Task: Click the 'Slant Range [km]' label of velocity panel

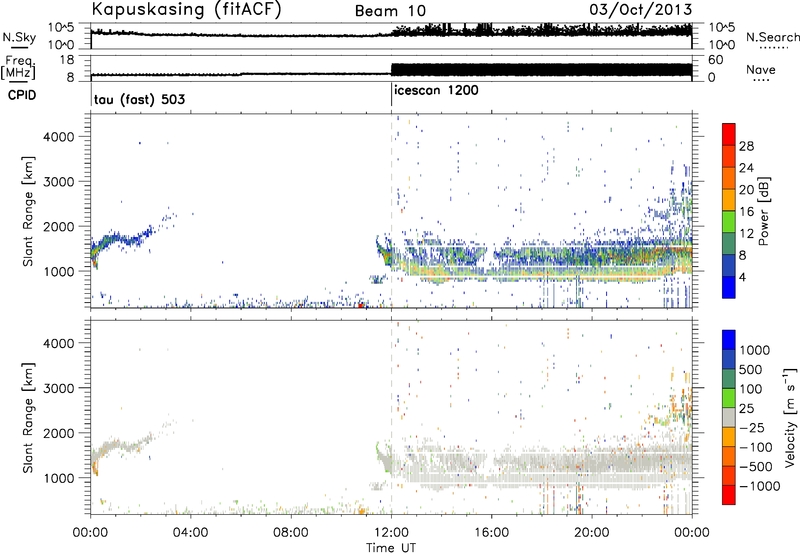Action: [x=28, y=418]
